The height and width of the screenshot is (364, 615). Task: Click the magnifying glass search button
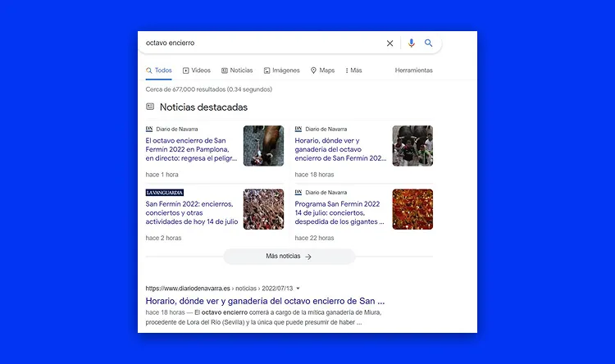click(x=429, y=43)
